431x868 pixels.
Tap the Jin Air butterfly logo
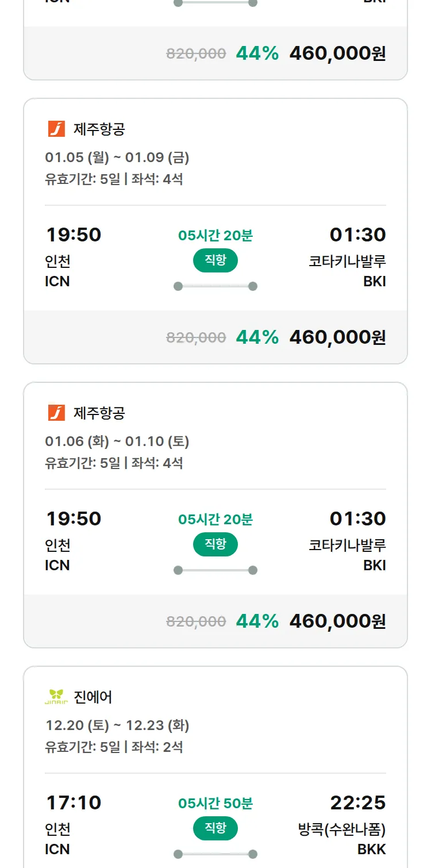56,697
